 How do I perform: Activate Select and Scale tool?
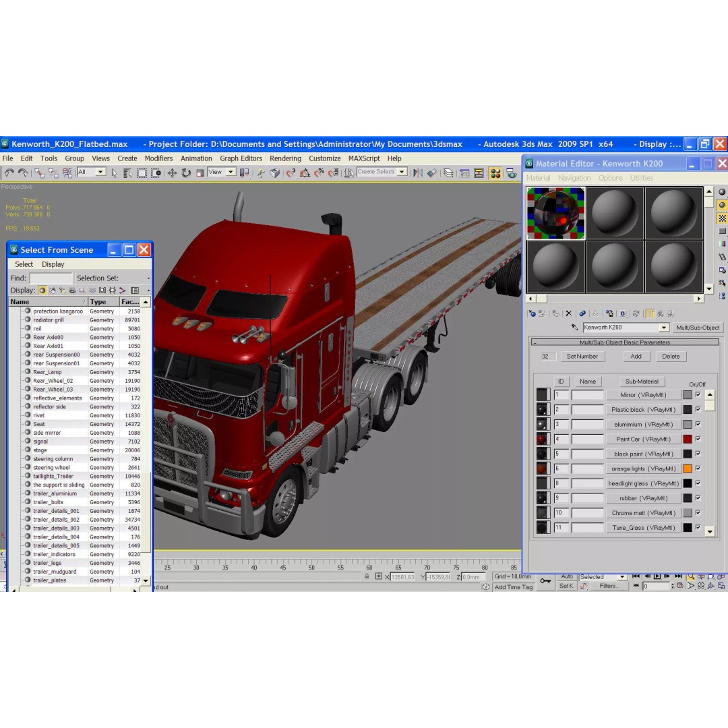point(200,173)
